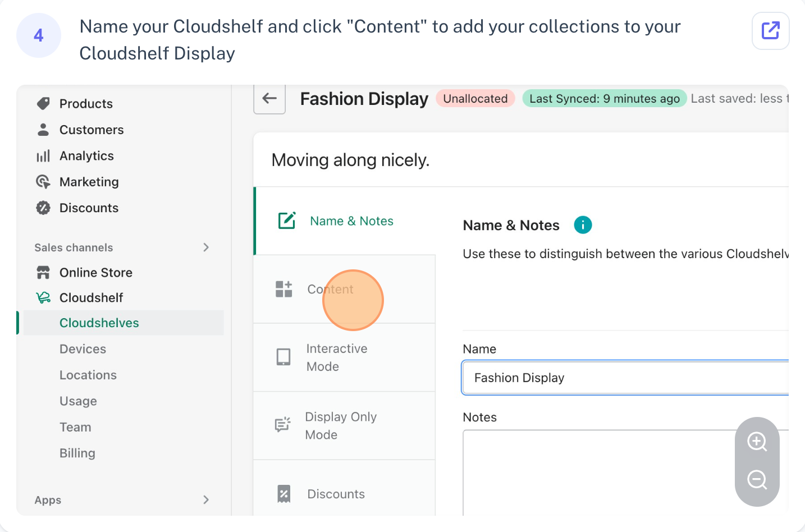
Task: Open the Usage submenu item
Action: (x=78, y=401)
